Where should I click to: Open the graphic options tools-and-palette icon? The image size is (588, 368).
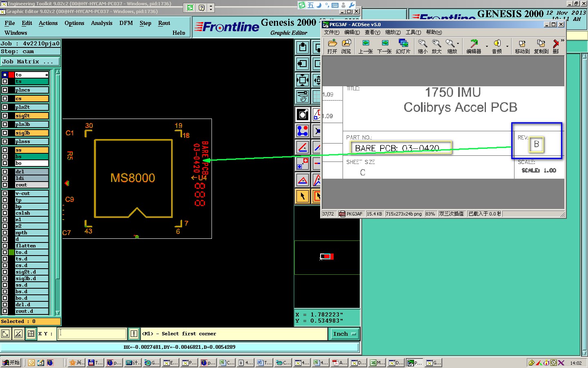tap(303, 96)
